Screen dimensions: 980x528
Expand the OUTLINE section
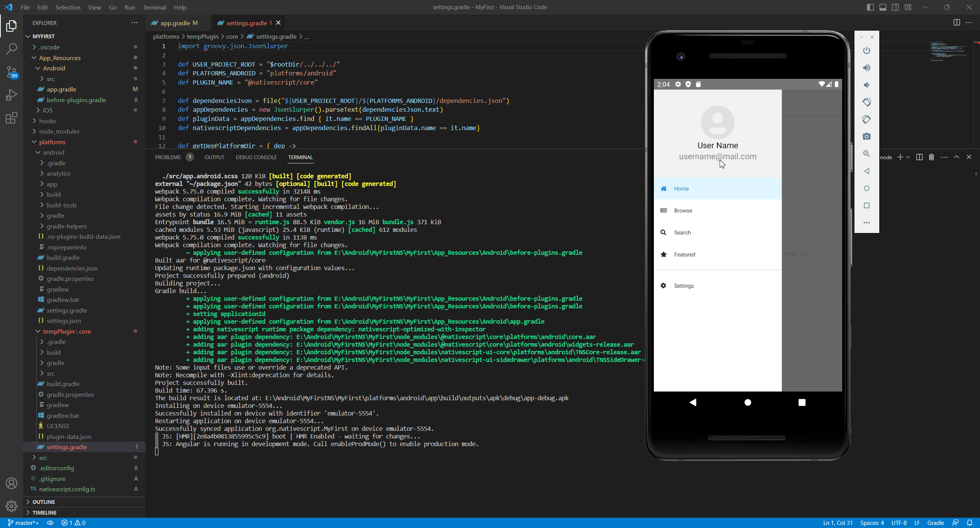click(x=44, y=502)
